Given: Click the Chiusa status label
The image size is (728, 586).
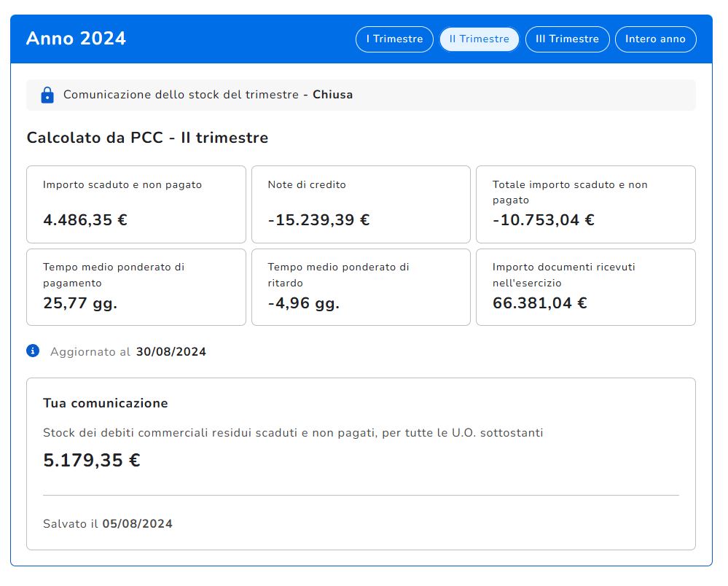Looking at the screenshot, I should (332, 95).
